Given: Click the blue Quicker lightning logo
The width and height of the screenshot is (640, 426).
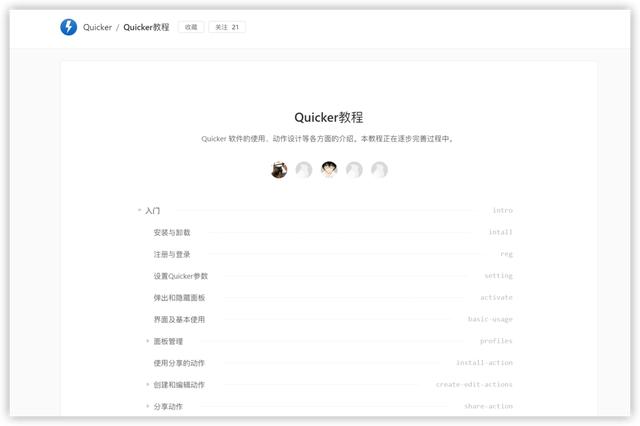Looking at the screenshot, I should 69,27.
